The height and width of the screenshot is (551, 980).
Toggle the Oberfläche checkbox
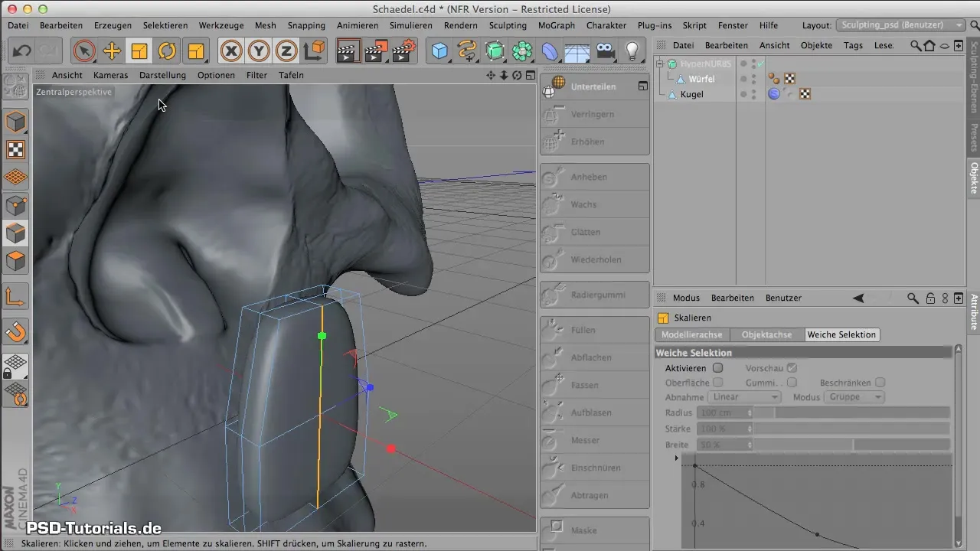click(x=717, y=382)
